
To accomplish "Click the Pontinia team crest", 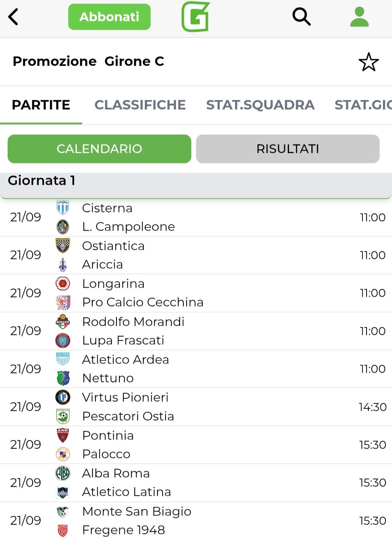I will click(63, 435).
